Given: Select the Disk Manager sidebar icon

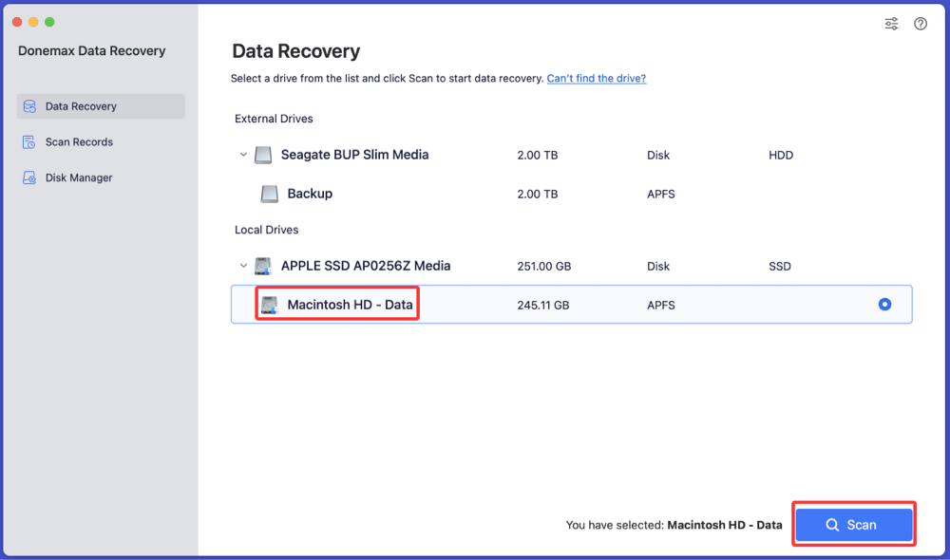Looking at the screenshot, I should [29, 177].
